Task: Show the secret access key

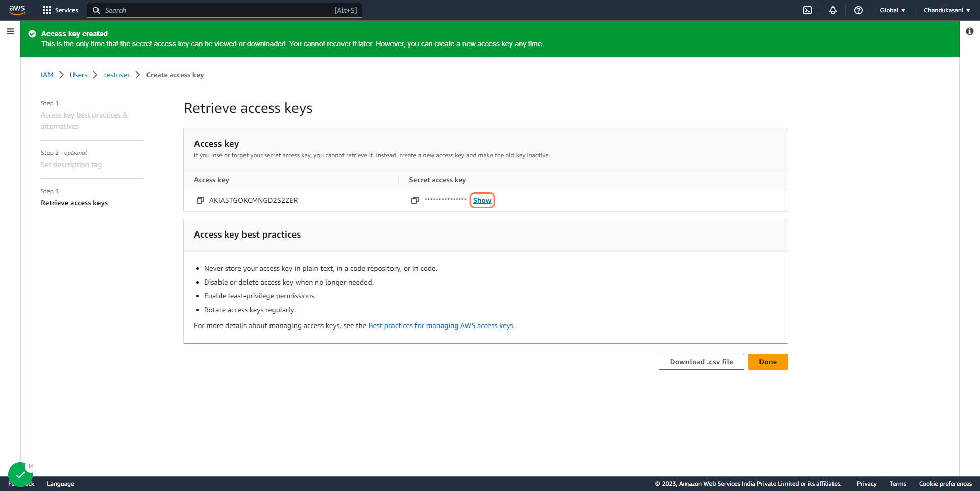Action: point(482,200)
